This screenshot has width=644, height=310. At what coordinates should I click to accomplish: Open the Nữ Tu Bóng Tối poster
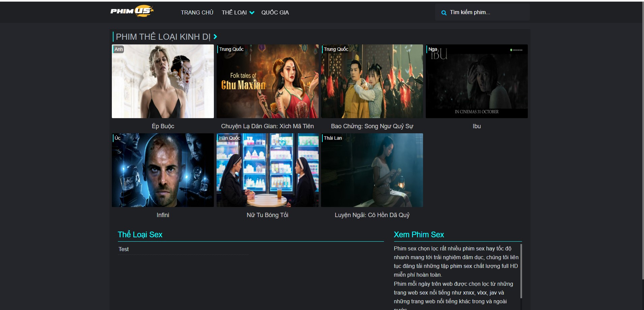point(267,170)
